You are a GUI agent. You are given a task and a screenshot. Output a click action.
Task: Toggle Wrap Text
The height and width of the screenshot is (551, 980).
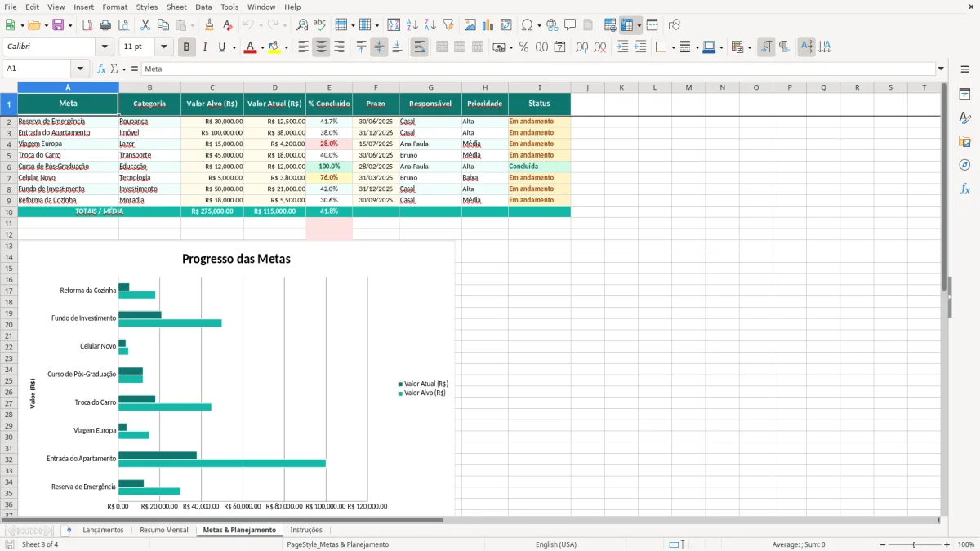click(420, 47)
